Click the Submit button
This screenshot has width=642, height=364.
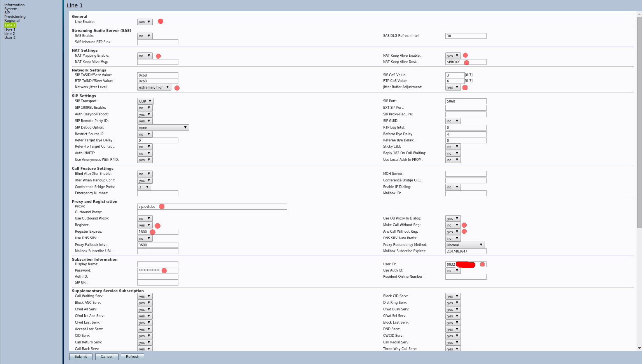(81, 357)
